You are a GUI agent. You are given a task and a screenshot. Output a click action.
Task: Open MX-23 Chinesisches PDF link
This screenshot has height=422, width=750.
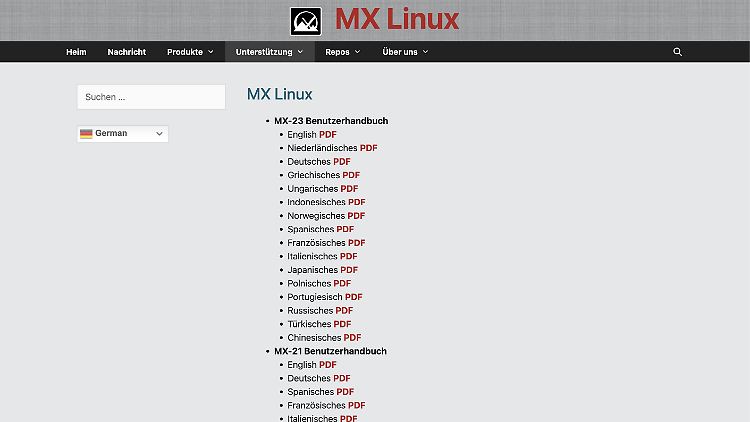click(x=352, y=338)
